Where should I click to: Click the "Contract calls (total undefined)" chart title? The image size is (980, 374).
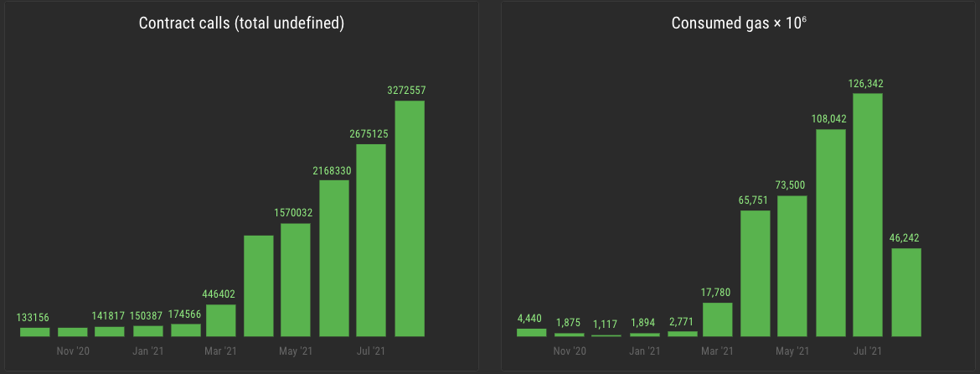[241, 23]
